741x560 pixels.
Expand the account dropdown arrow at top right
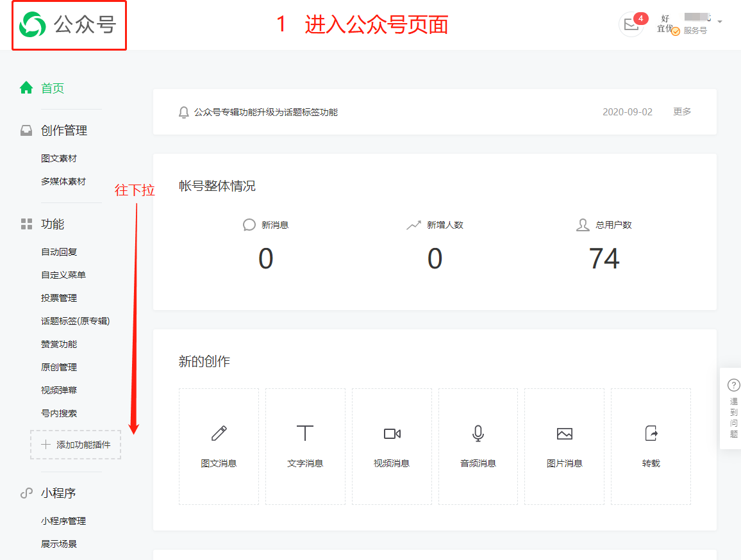(720, 22)
